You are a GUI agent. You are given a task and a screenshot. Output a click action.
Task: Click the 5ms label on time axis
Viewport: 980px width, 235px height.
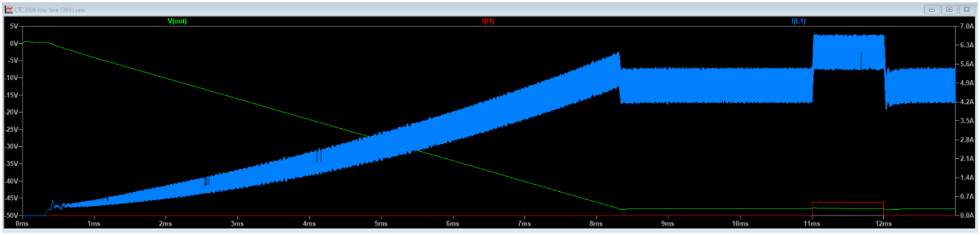point(381,224)
